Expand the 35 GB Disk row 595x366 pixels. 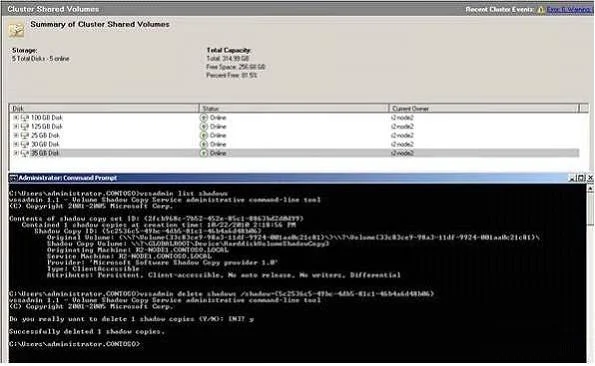[x=16, y=153]
